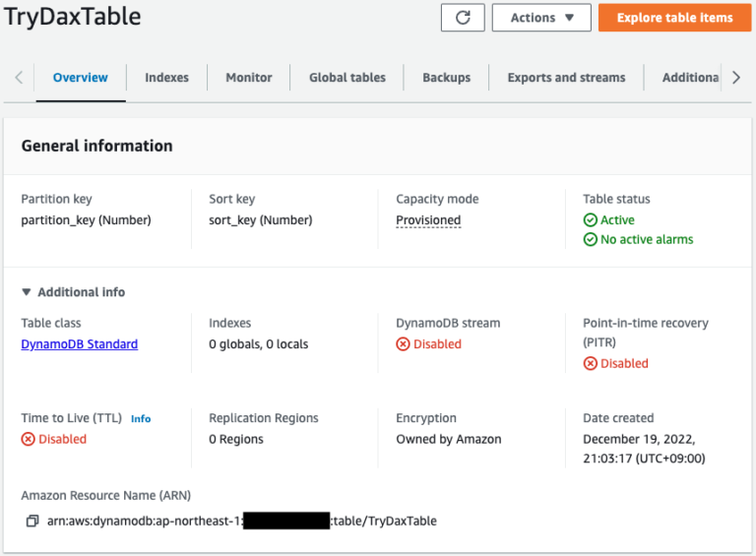Select the Backups tab
The image size is (756, 556).
[x=446, y=78]
